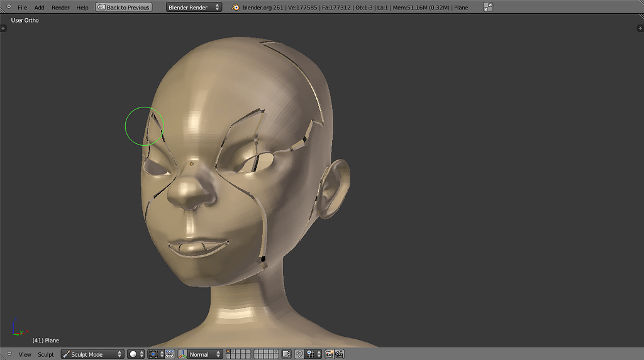The height and width of the screenshot is (360, 644).
Task: Open the Add menu
Action: pyautogui.click(x=39, y=8)
